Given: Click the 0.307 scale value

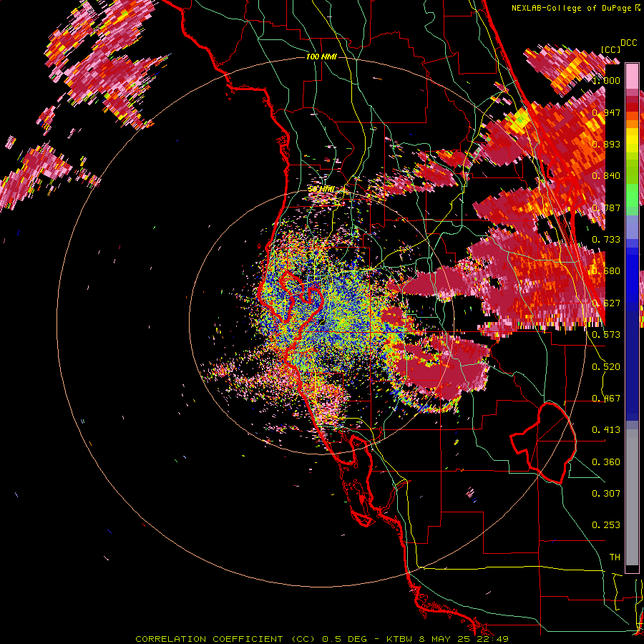Looking at the screenshot, I should 606,494.
